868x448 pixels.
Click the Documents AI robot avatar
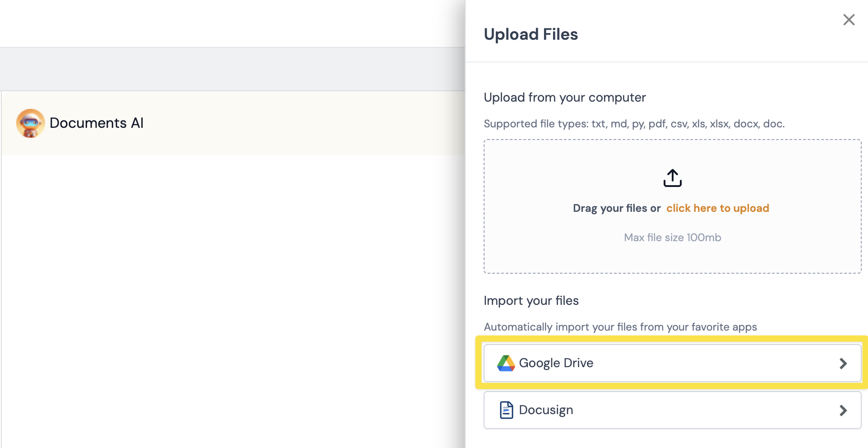pos(30,123)
